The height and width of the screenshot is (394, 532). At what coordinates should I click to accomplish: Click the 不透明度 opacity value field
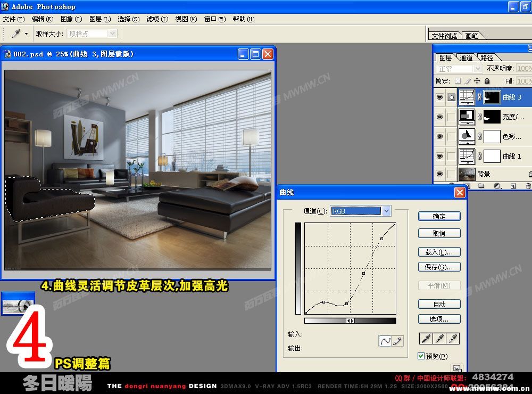pyautogui.click(x=523, y=69)
